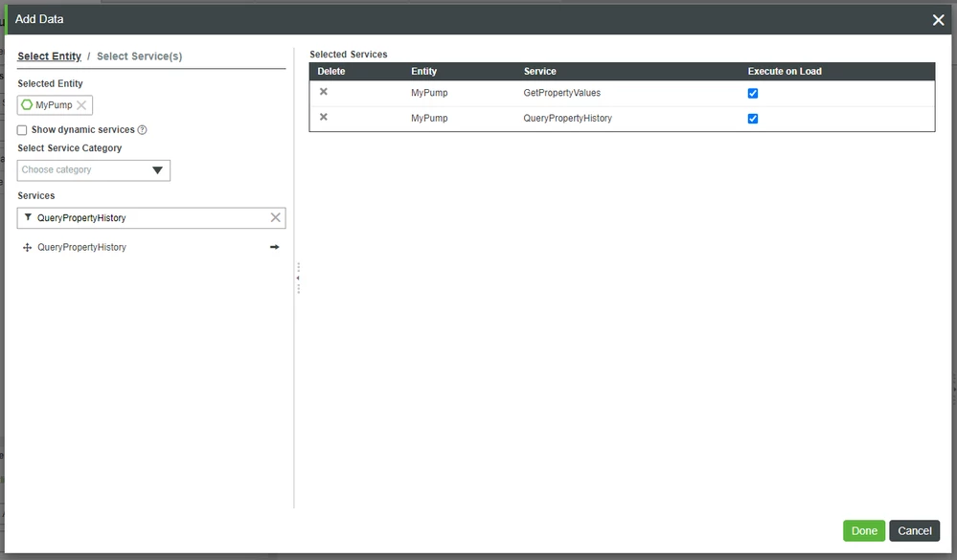Click inside the Services filter input field
The height and width of the screenshot is (560, 957).
(144, 217)
